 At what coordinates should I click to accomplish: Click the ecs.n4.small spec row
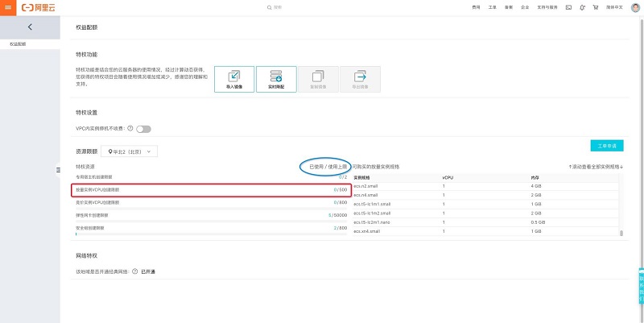click(485, 195)
